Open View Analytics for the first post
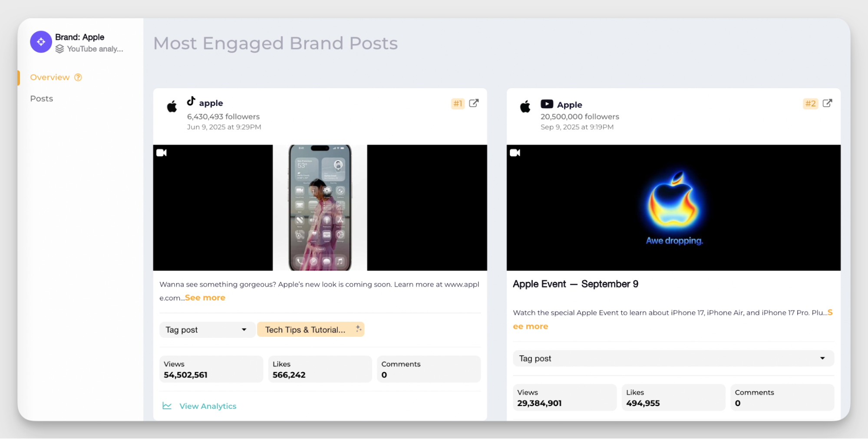868x439 pixels. [x=208, y=406]
